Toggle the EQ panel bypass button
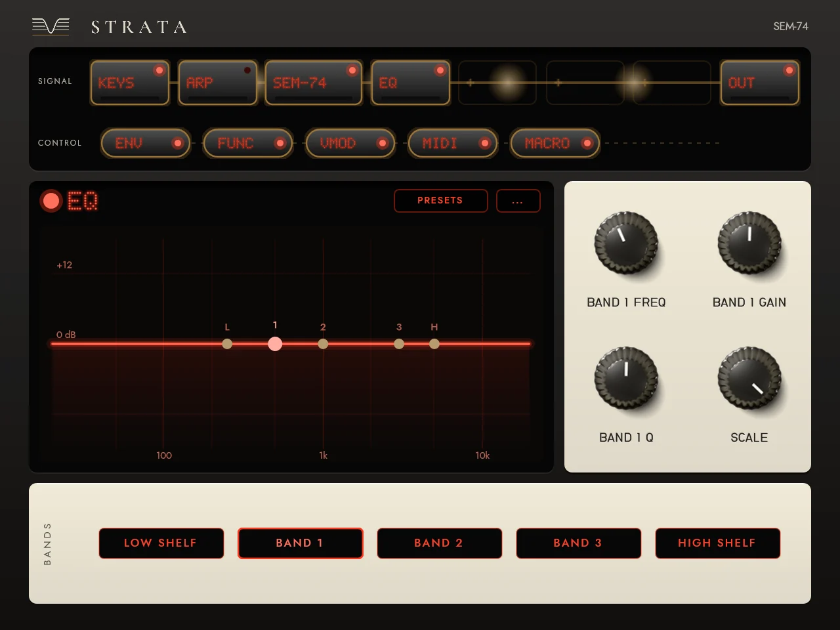 tap(51, 201)
